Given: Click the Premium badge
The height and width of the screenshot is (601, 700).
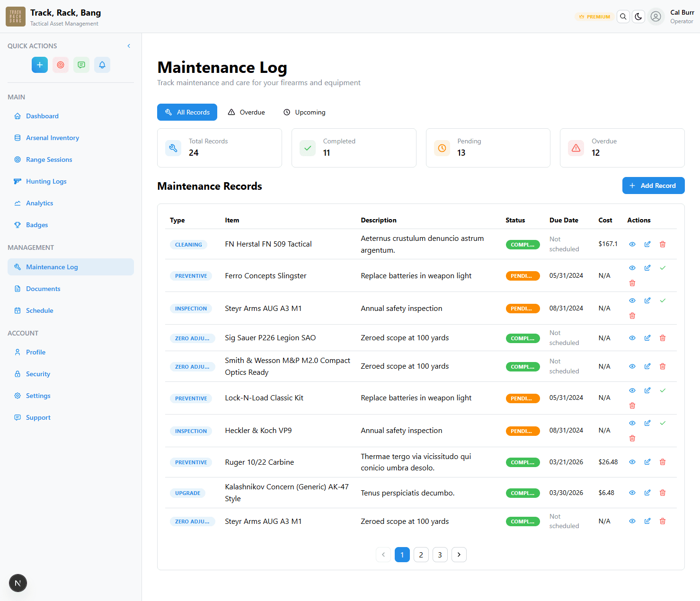Looking at the screenshot, I should [594, 17].
